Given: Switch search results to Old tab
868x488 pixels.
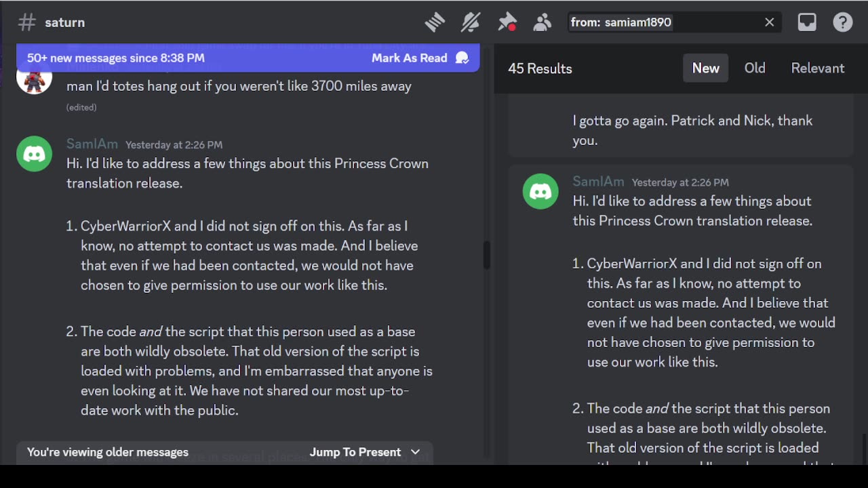Looking at the screenshot, I should click(755, 68).
